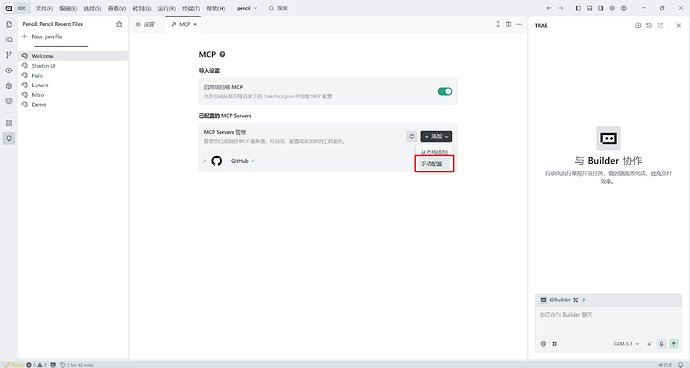This screenshot has height=368, width=690.
Task: Click the home icon in Pencil Recent Files header
Action: coord(119,24)
